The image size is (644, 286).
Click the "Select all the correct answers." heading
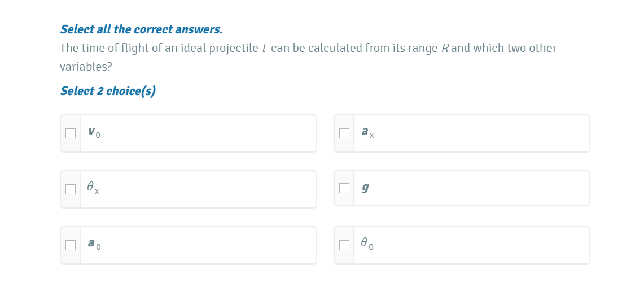tap(141, 29)
